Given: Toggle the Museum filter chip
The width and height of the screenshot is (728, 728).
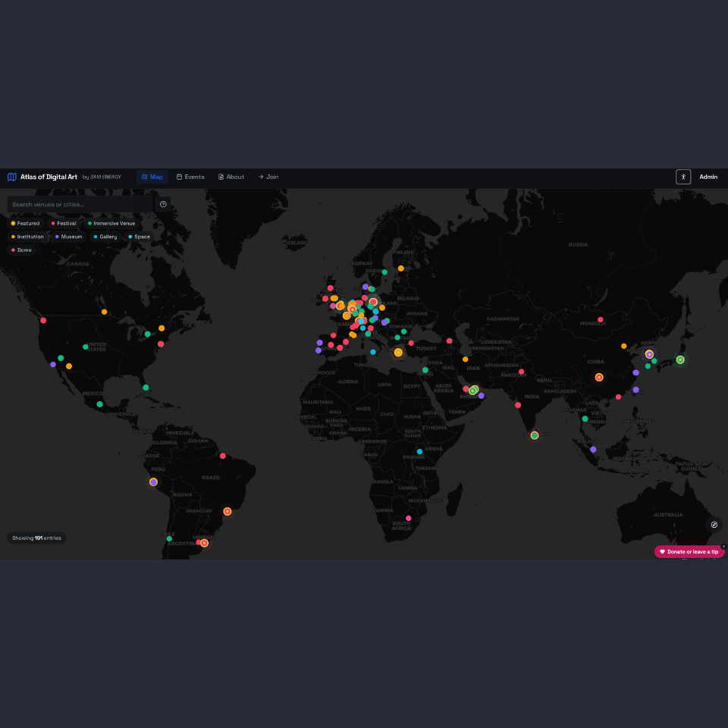Looking at the screenshot, I should click(x=69, y=237).
